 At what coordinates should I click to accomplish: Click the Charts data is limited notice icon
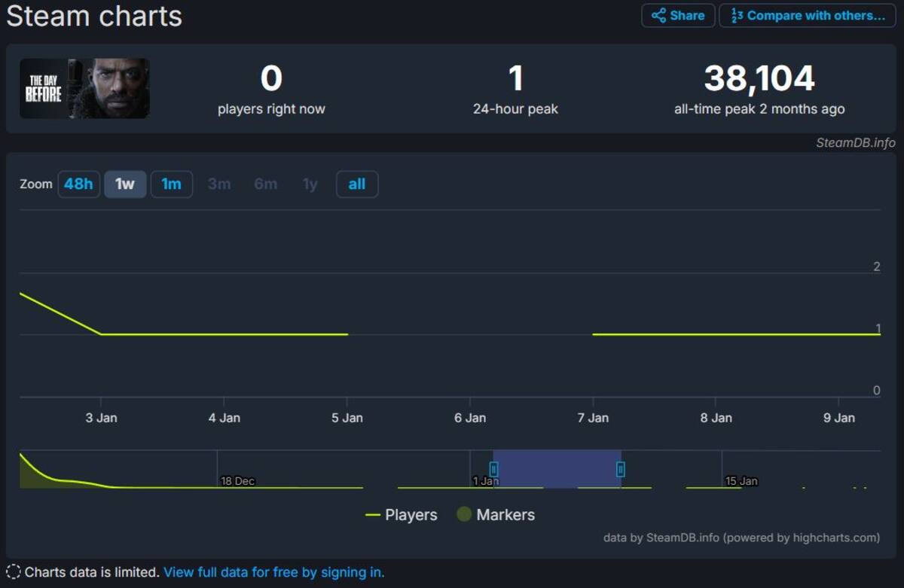(14, 572)
